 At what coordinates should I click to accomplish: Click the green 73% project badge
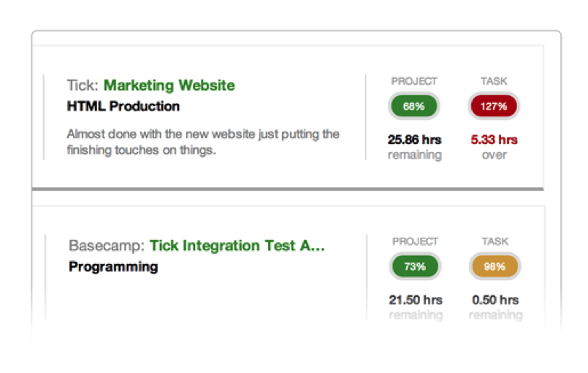point(415,267)
